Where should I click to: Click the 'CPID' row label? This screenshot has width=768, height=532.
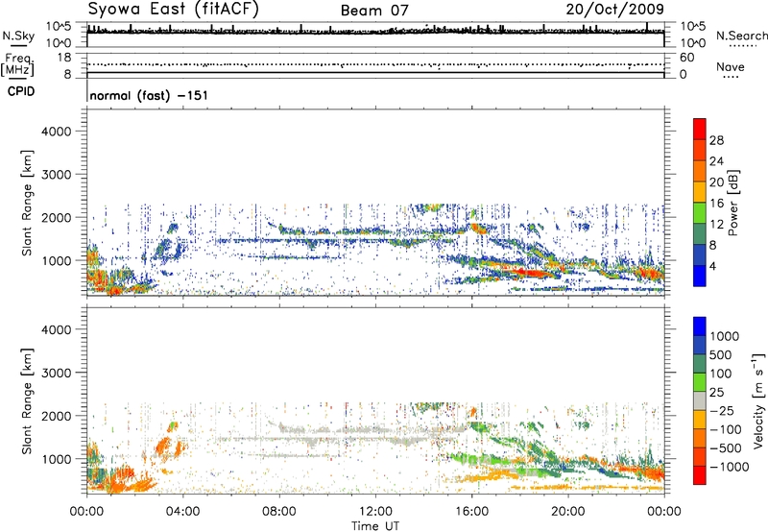coord(21,91)
